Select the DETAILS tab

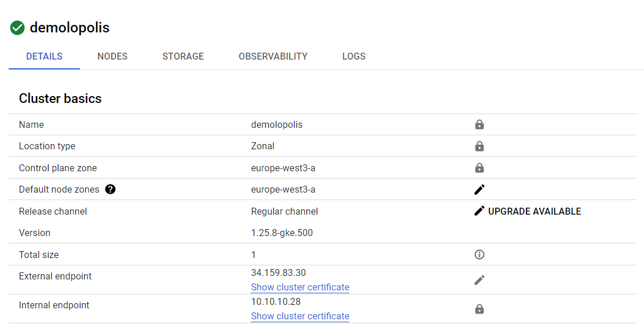click(x=44, y=56)
